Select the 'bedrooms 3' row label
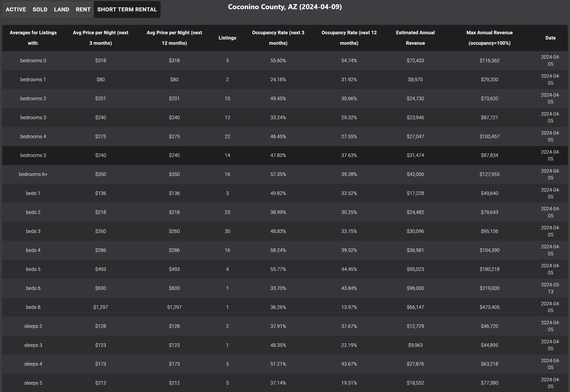 [33, 117]
